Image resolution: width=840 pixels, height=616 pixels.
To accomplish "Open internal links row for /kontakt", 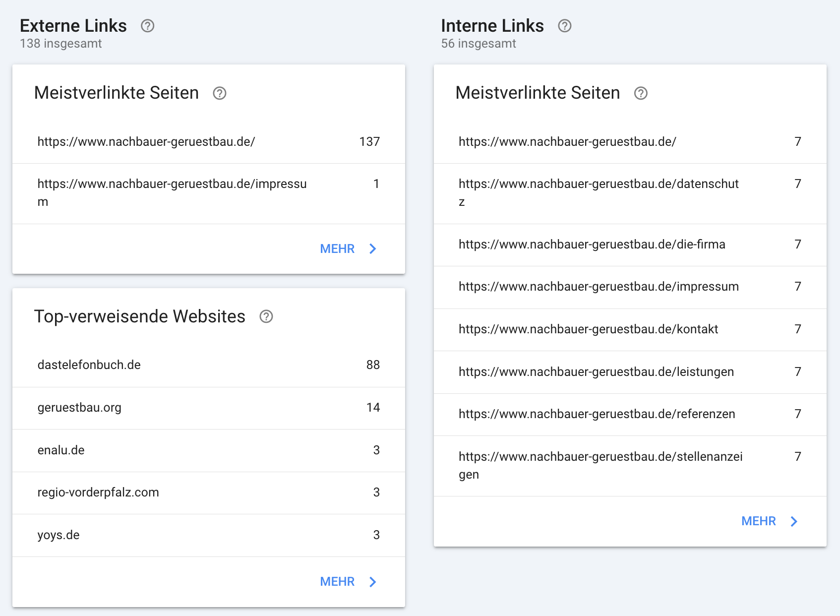I will point(630,329).
